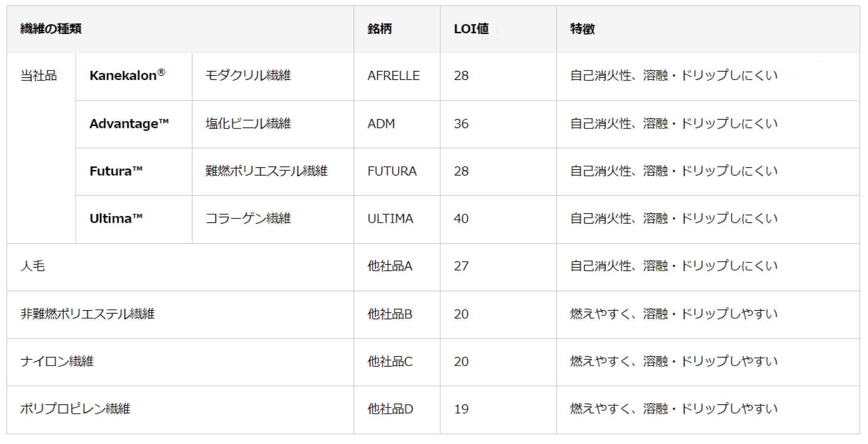Viewport: 868px width, 444px height.
Task: Click the 他社品B cell
Action: (389, 314)
